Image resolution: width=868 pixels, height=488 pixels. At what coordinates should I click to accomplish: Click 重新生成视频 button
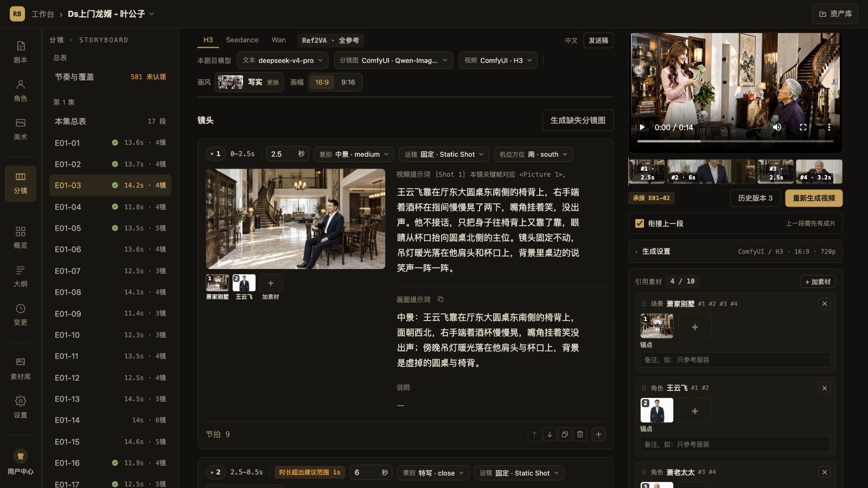coord(814,198)
